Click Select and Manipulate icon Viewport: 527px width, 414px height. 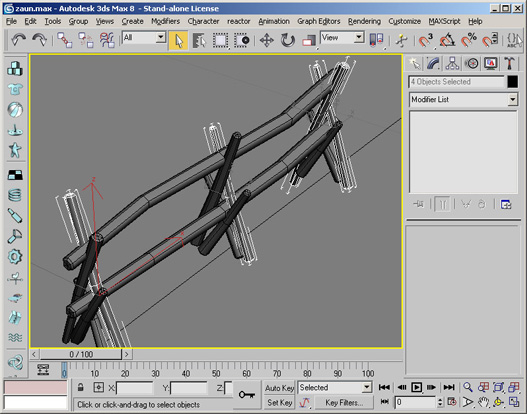click(401, 40)
